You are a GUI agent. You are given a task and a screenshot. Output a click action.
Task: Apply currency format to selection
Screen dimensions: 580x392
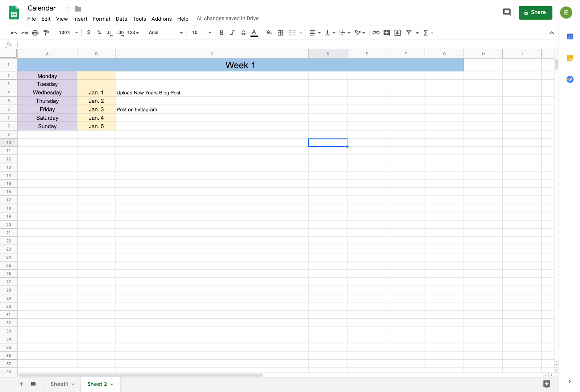tap(88, 33)
